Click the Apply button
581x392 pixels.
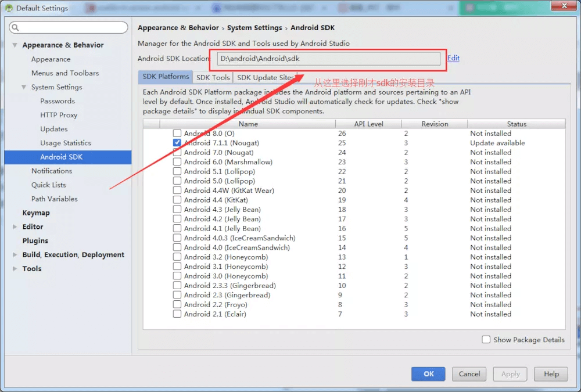(510, 374)
